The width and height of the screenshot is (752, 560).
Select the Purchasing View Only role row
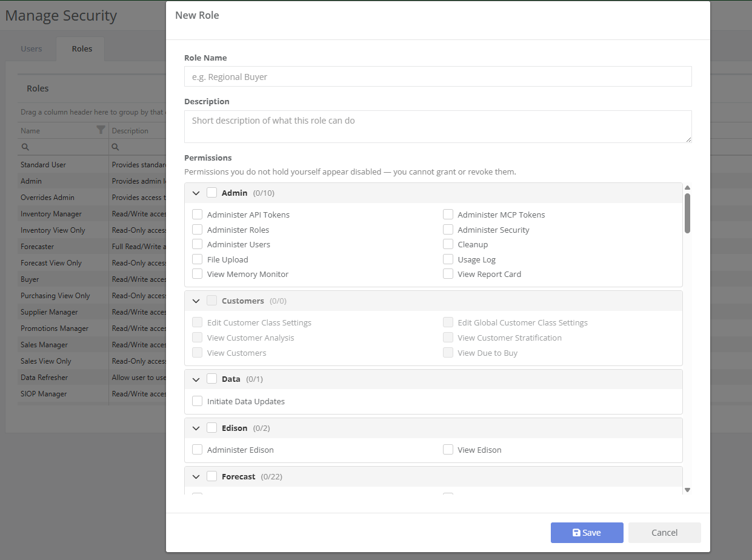(92, 296)
